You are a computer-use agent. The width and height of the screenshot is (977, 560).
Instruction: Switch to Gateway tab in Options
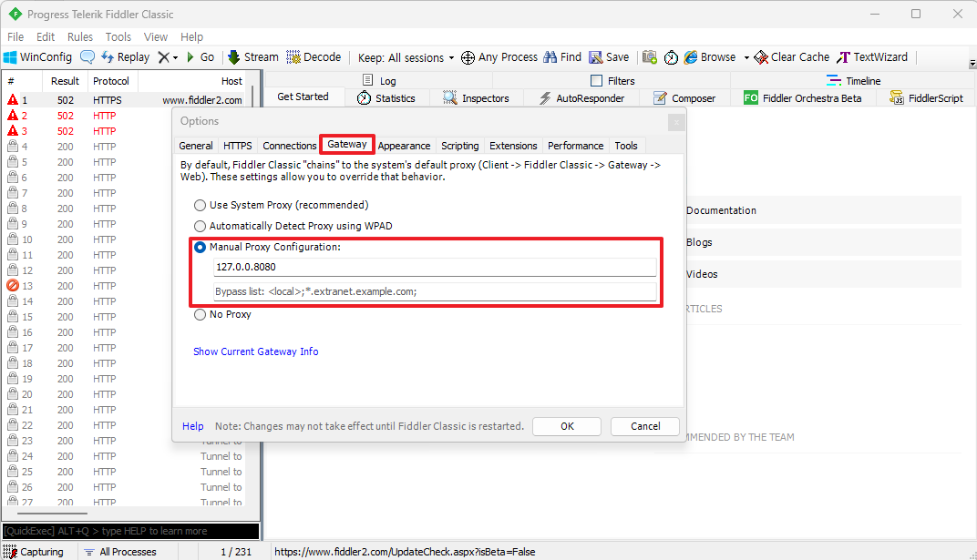click(347, 145)
